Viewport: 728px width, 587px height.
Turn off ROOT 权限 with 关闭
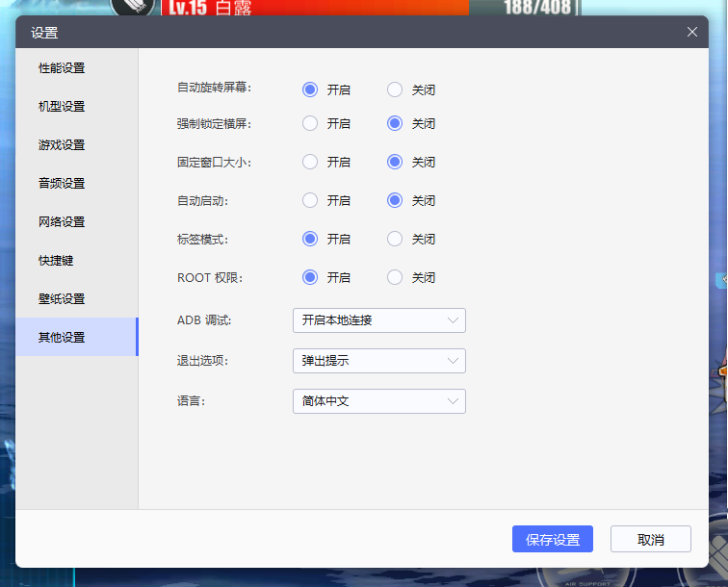pos(395,277)
